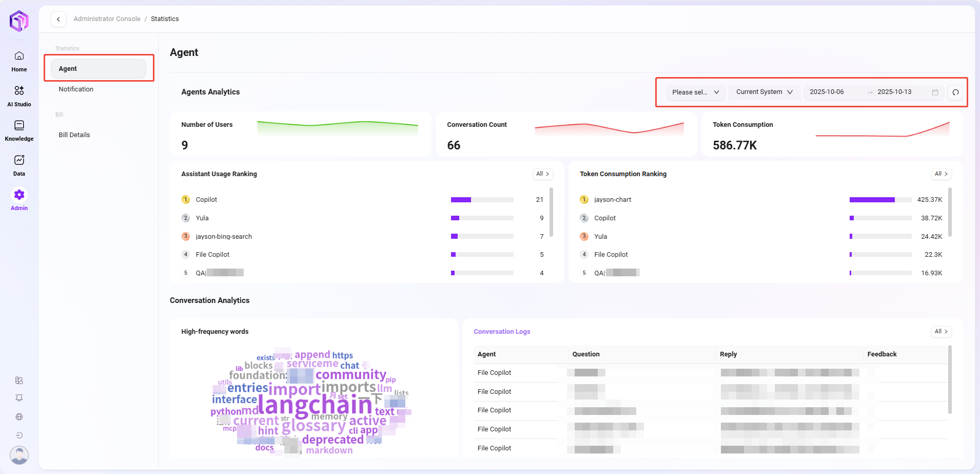View All Conversation Logs

(x=941, y=332)
